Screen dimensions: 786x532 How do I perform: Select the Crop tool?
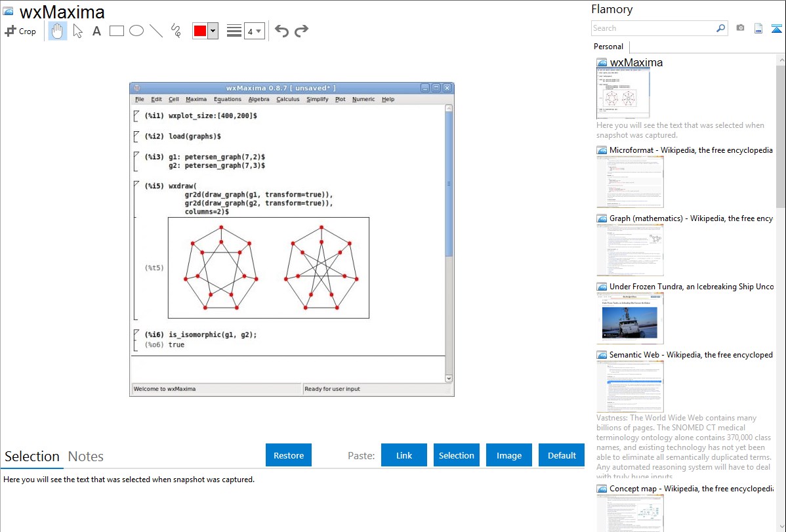click(20, 31)
